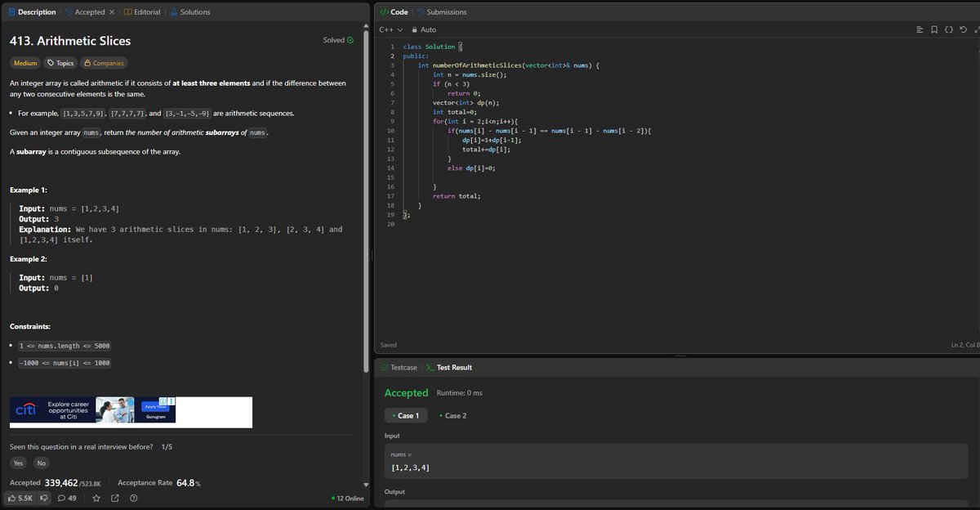Open the Auto completion mode selector
The height and width of the screenshot is (510, 980).
point(424,29)
